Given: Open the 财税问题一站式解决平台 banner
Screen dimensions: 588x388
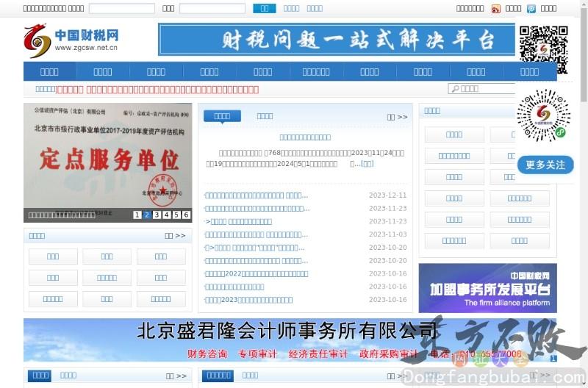Looking at the screenshot, I should (337, 40).
